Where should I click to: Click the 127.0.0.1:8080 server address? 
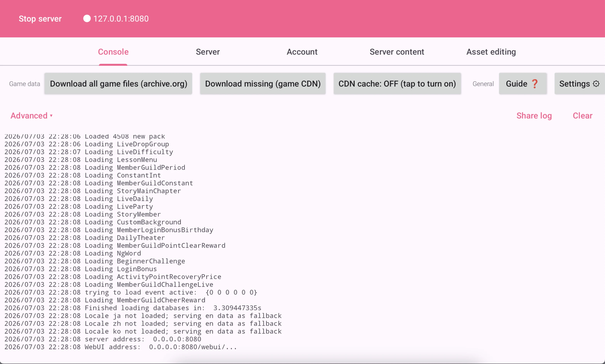(121, 19)
